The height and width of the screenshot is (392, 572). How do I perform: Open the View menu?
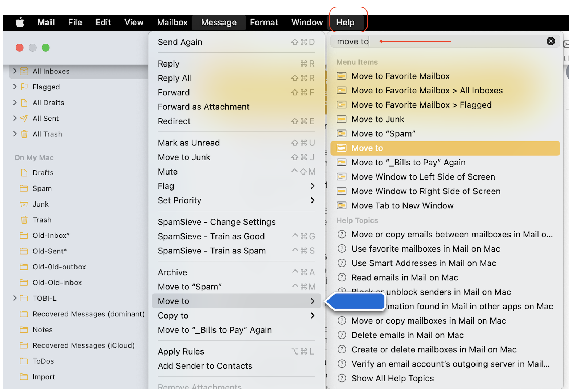tap(134, 23)
